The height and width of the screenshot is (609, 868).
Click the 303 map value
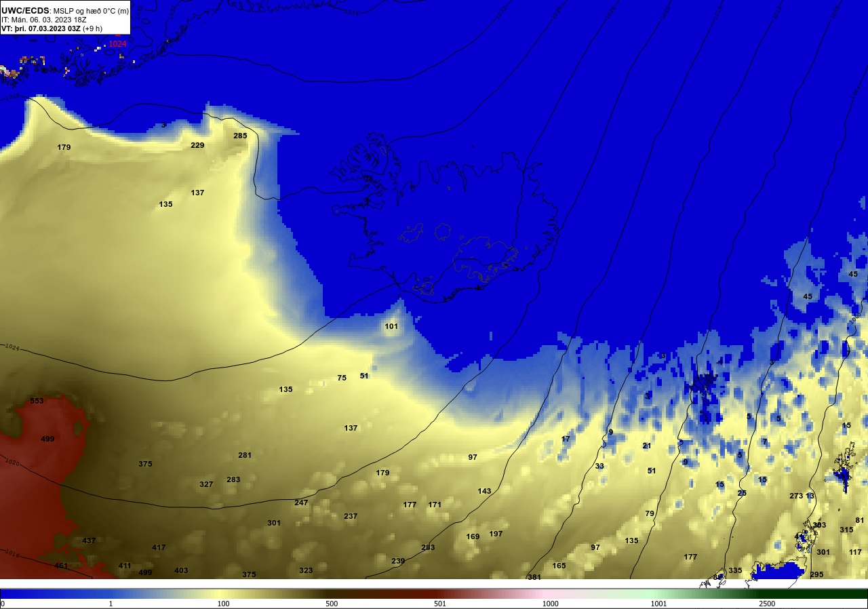(819, 525)
